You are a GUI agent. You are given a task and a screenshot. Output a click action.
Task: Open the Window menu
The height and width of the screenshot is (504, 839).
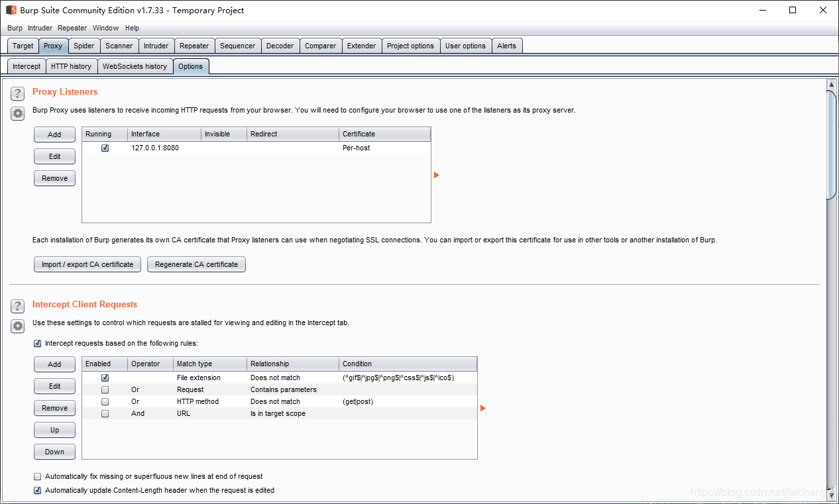coord(105,28)
